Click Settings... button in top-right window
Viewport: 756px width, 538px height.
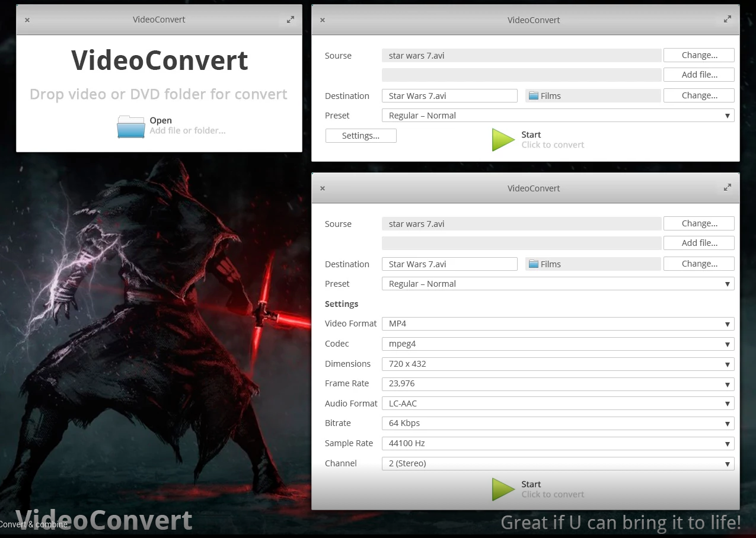(x=361, y=136)
